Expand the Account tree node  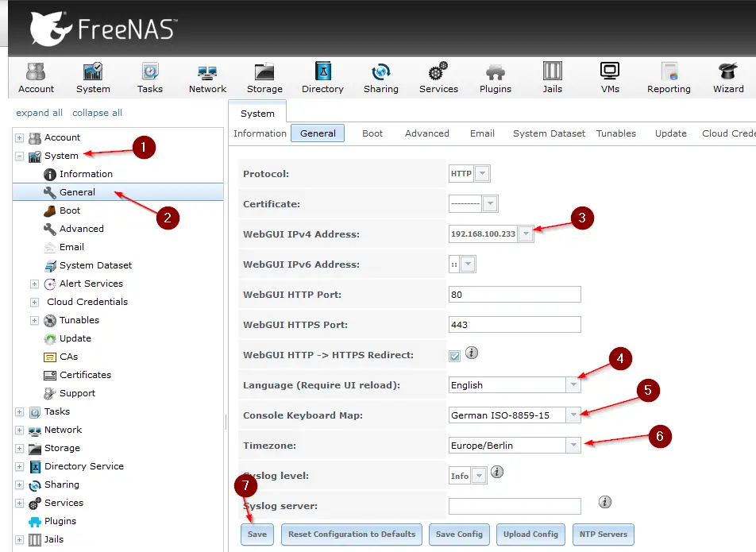point(19,138)
